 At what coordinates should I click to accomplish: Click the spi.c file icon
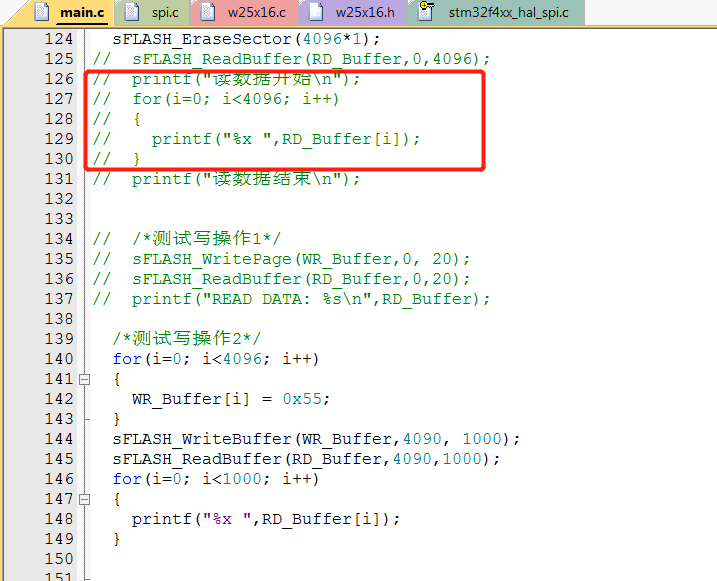132,12
